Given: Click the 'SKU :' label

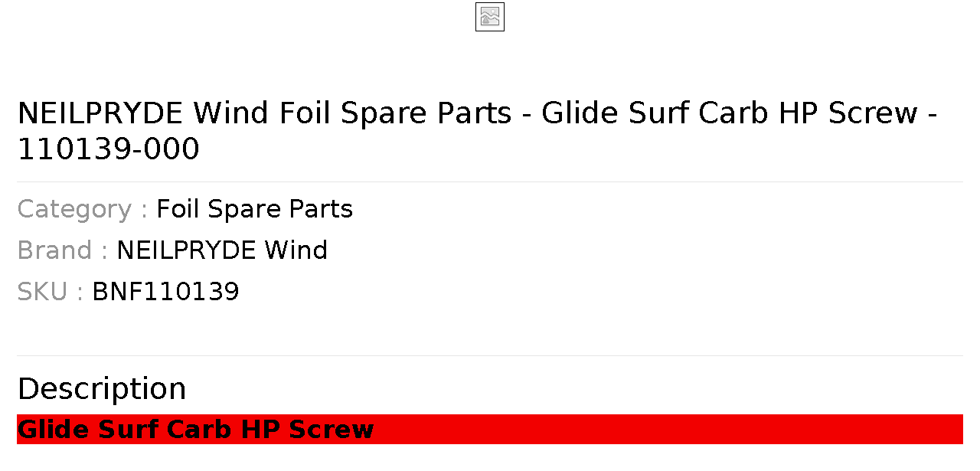Looking at the screenshot, I should 51,292.
